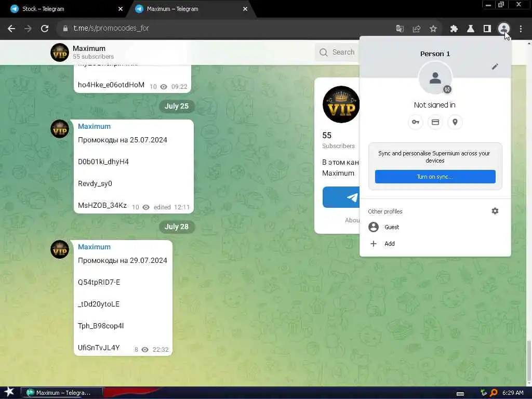The image size is (532, 399).
Task: Click the promo code Revdy_sy0
Action: click(x=95, y=183)
